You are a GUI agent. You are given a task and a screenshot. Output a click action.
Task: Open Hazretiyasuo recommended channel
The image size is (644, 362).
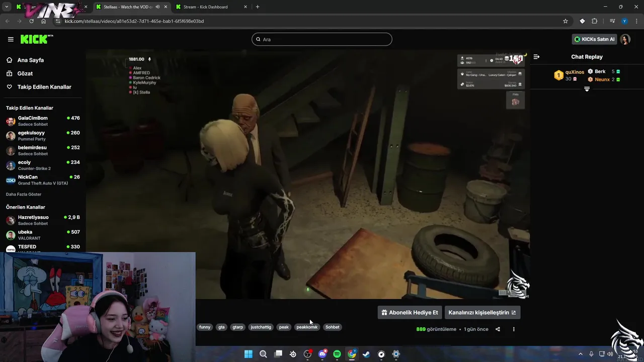(43, 220)
